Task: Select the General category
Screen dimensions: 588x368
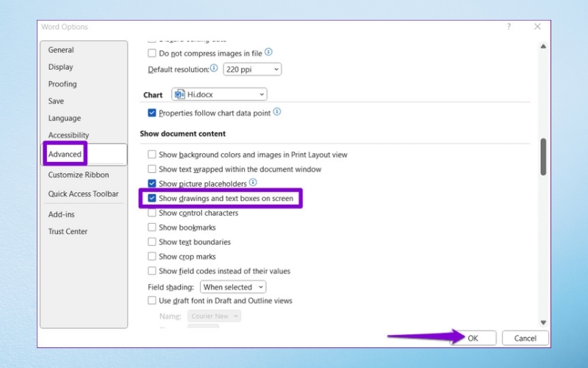Action: coord(61,50)
